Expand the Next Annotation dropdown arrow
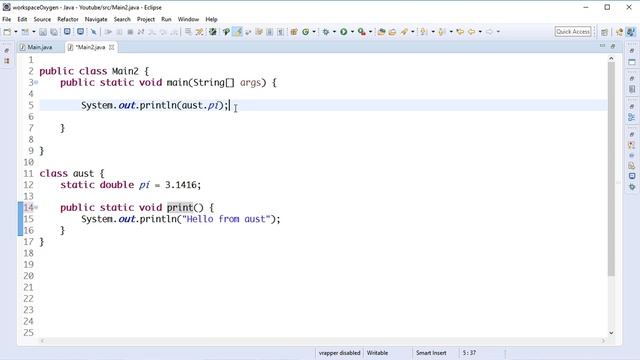 point(433,32)
